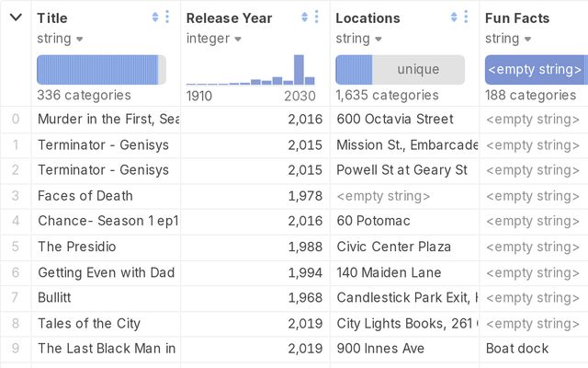The width and height of the screenshot is (588, 368).
Task: Select the Bullitt title cell
Action: tap(54, 297)
